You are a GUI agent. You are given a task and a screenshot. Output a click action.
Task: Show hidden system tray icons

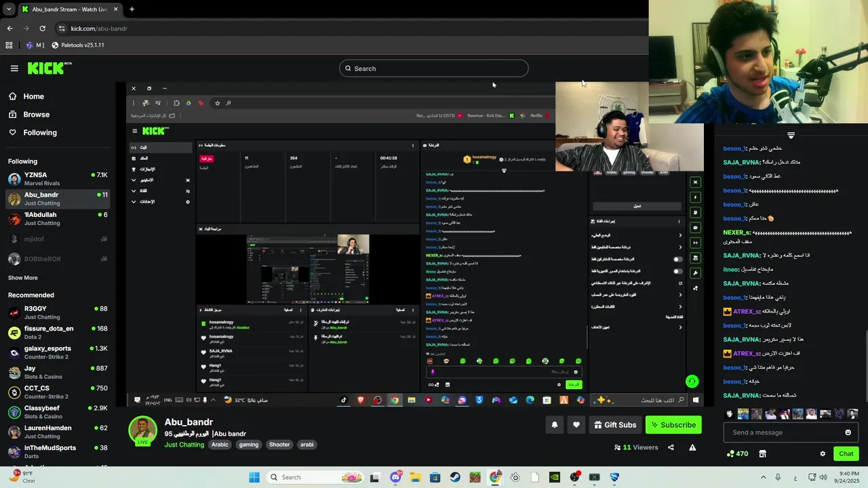pos(763,477)
